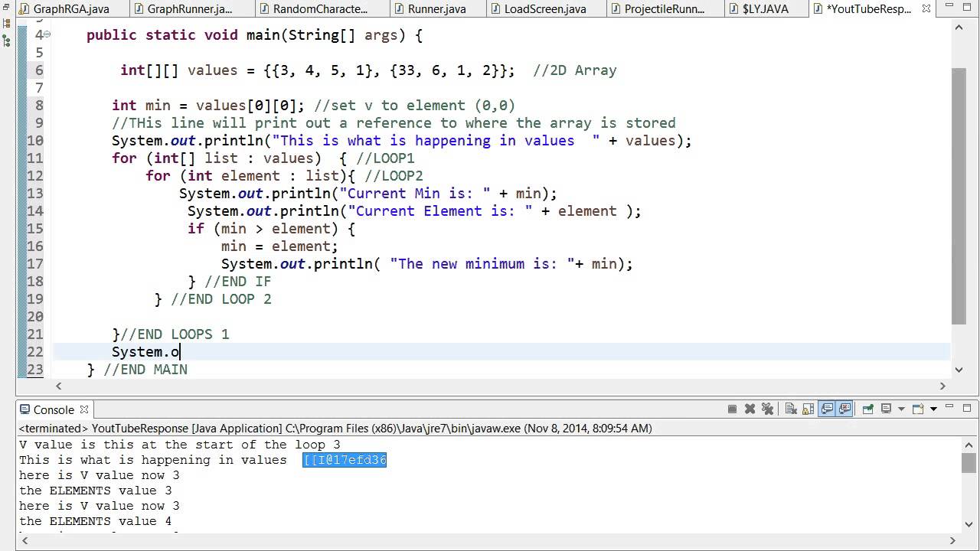Click Display Selected Console icon
980x551 pixels.
click(886, 409)
